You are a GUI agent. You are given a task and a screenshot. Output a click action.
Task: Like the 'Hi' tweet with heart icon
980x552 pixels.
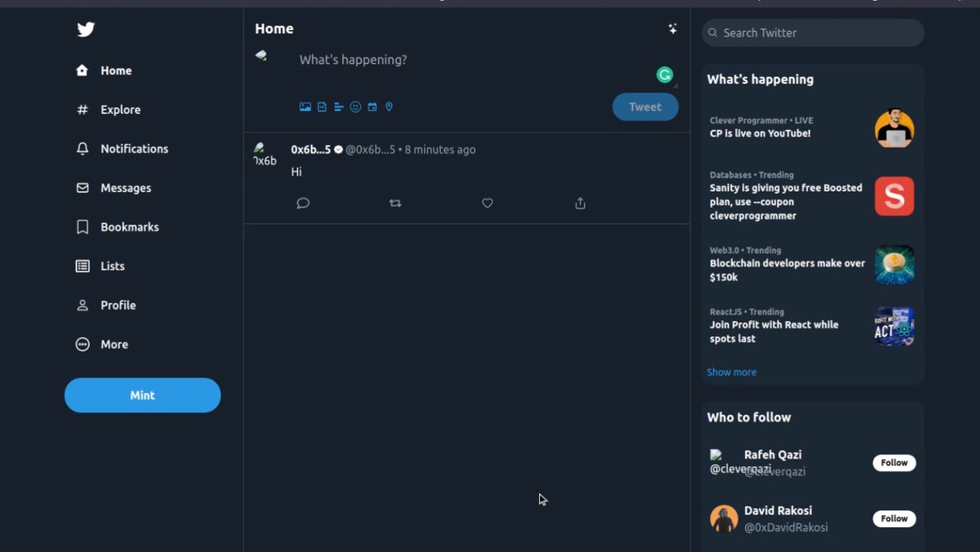(487, 203)
